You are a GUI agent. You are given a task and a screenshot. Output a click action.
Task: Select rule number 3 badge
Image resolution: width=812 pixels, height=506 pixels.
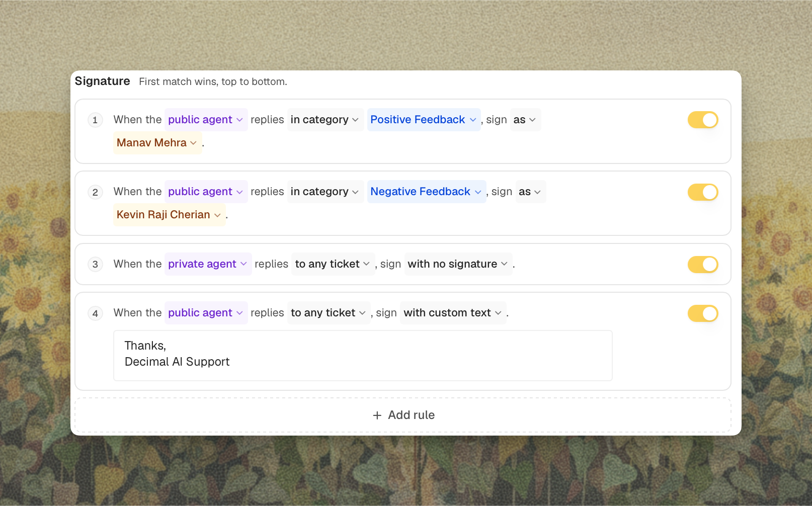(95, 265)
